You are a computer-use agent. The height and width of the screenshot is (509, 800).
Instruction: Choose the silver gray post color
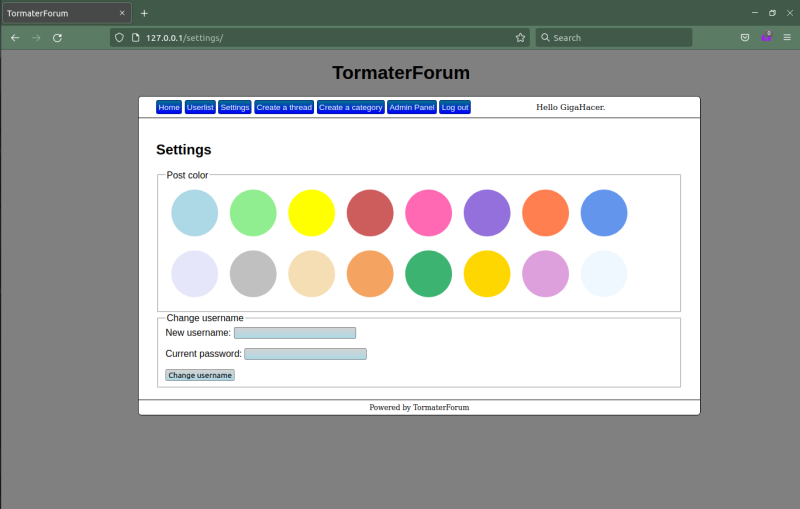(253, 274)
